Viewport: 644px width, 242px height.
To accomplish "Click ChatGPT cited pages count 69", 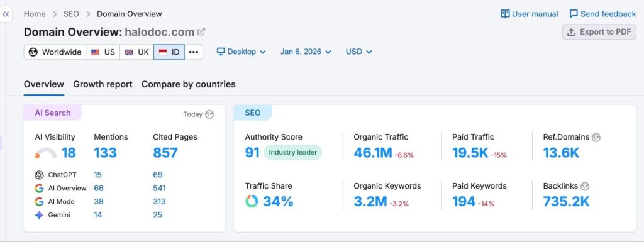I will (158, 175).
